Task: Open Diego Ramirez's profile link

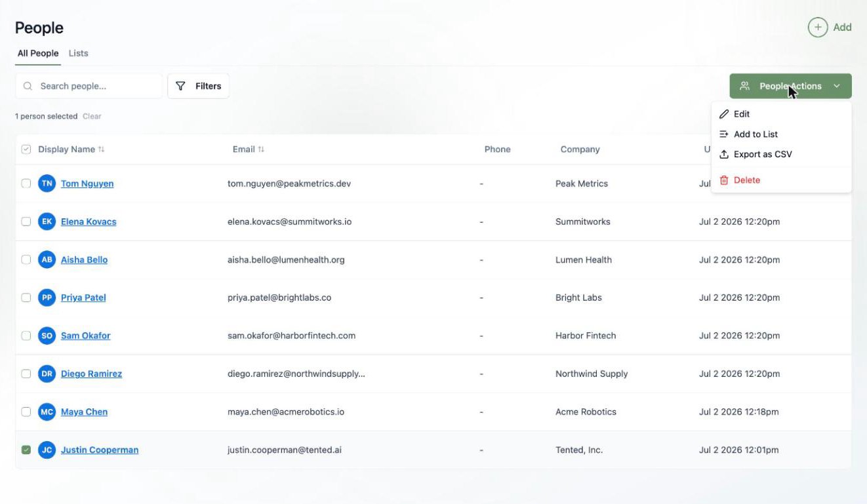Action: coord(91,374)
